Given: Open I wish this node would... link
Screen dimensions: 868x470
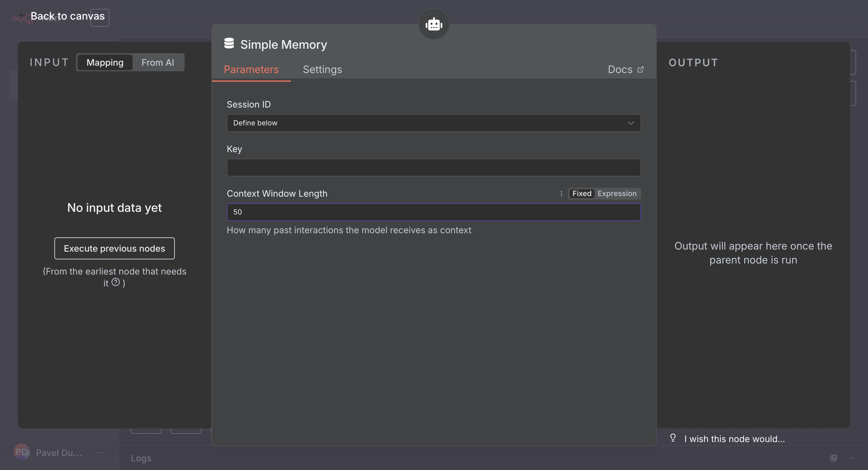Looking at the screenshot, I should pyautogui.click(x=735, y=439).
